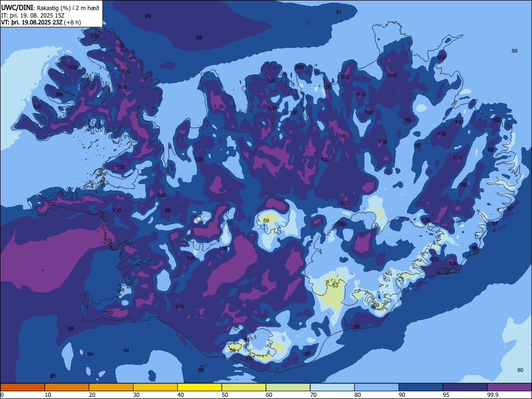Click the '0' tick label in legend
Viewport: 532px width, 399px height.
click(x=2, y=395)
